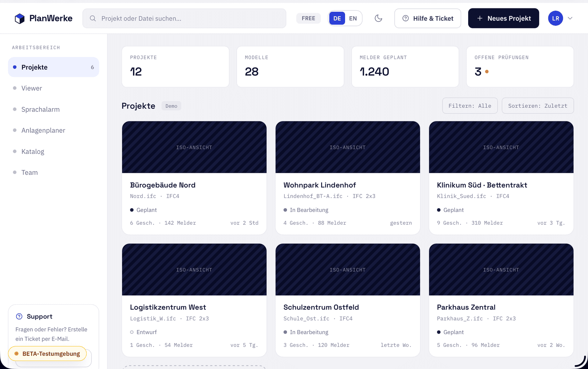Click the Hilfe & Ticket button
The width and height of the screenshot is (588, 369).
pos(428,18)
